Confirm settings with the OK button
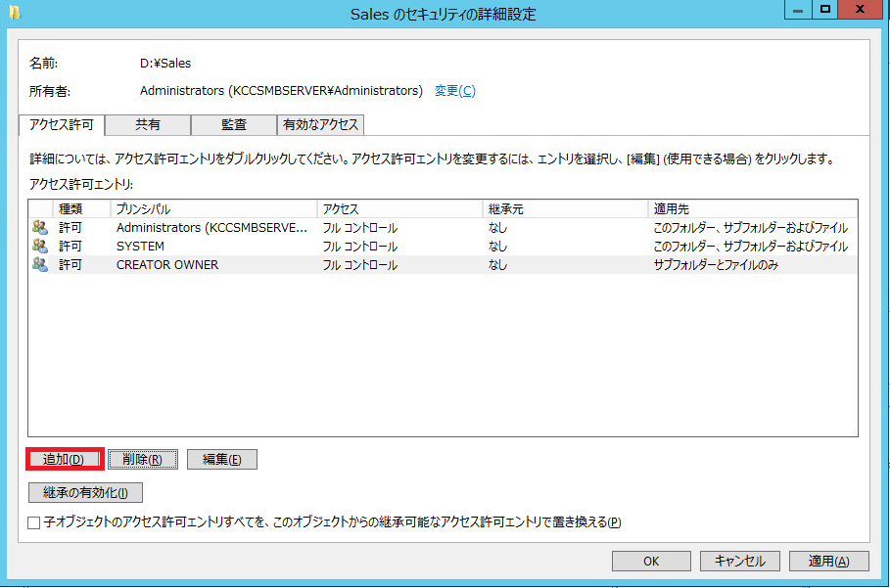The image size is (890, 588). click(x=649, y=561)
